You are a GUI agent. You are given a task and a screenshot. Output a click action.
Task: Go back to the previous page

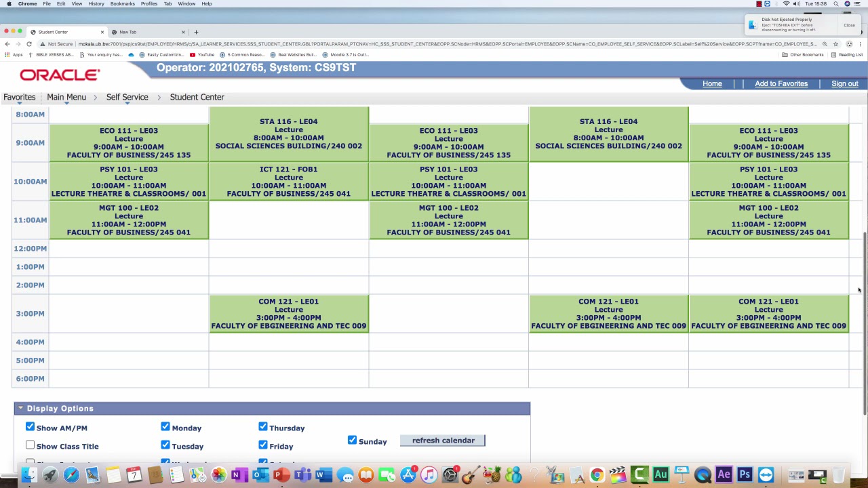pos(7,44)
